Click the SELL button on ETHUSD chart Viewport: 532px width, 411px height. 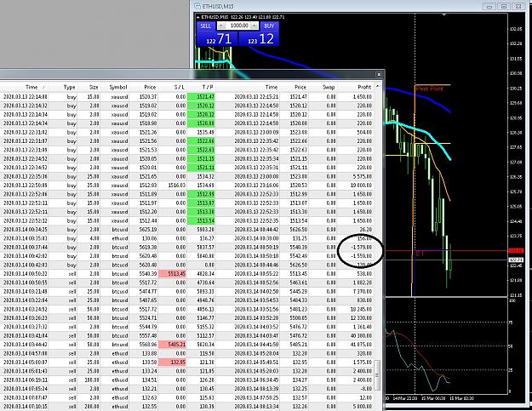click(206, 26)
